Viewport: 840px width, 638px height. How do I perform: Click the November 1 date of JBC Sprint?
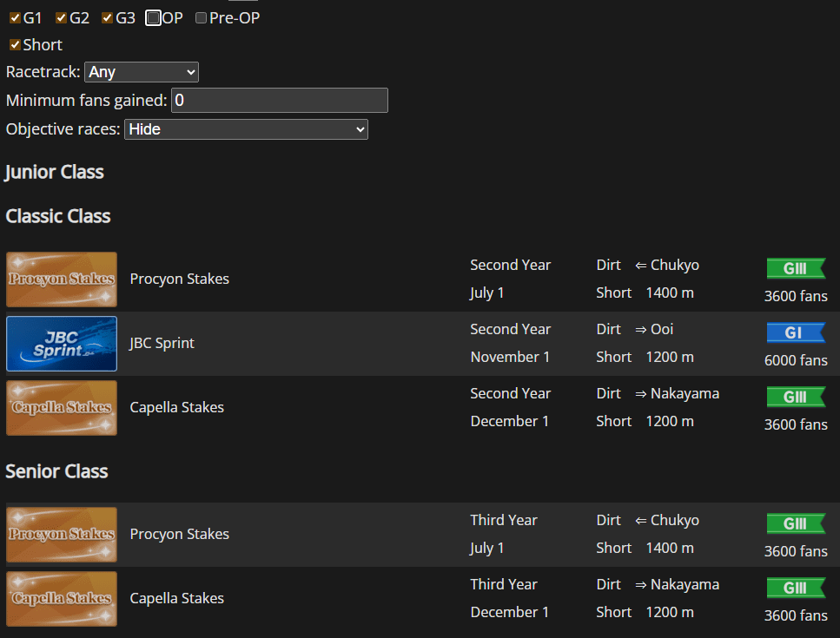pos(510,358)
